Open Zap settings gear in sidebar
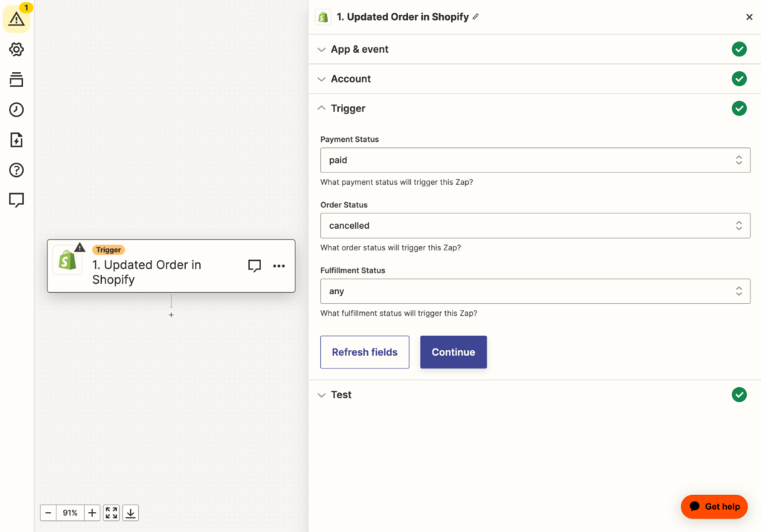The height and width of the screenshot is (532, 761). tap(16, 49)
